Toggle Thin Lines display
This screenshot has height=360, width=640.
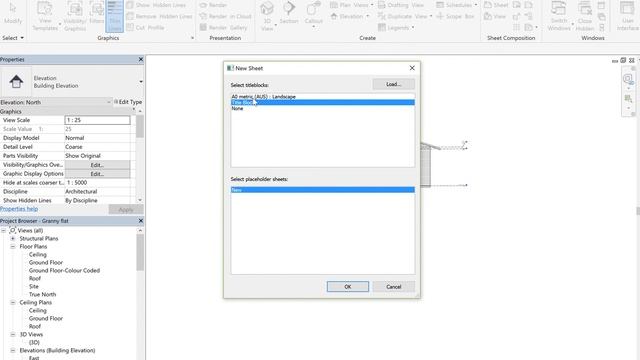tap(115, 16)
